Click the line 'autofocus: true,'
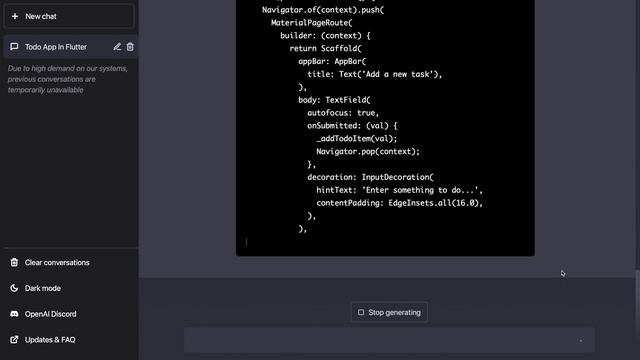The width and height of the screenshot is (640, 360). pyautogui.click(x=343, y=113)
